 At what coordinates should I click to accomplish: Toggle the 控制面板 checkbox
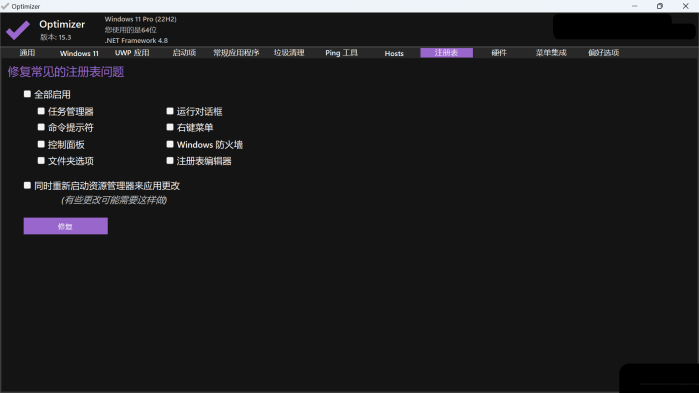(x=41, y=144)
